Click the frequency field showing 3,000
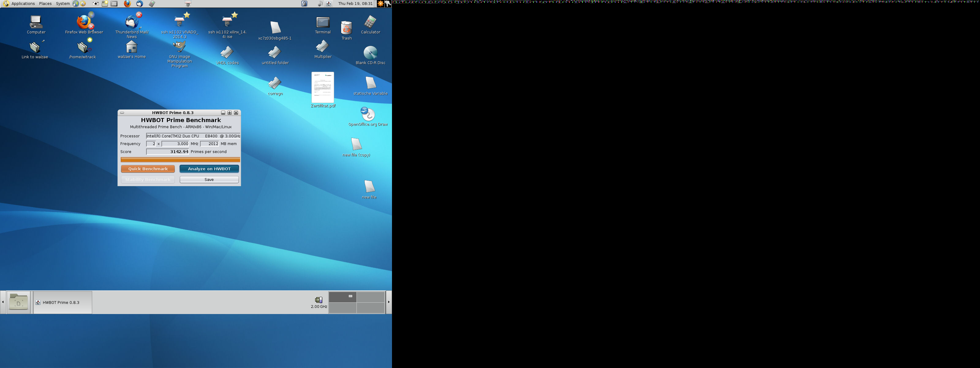 [175, 144]
